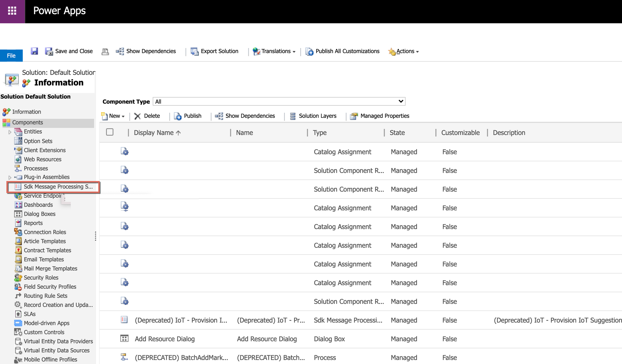Click the Email Templates tree icon

[x=18, y=259]
